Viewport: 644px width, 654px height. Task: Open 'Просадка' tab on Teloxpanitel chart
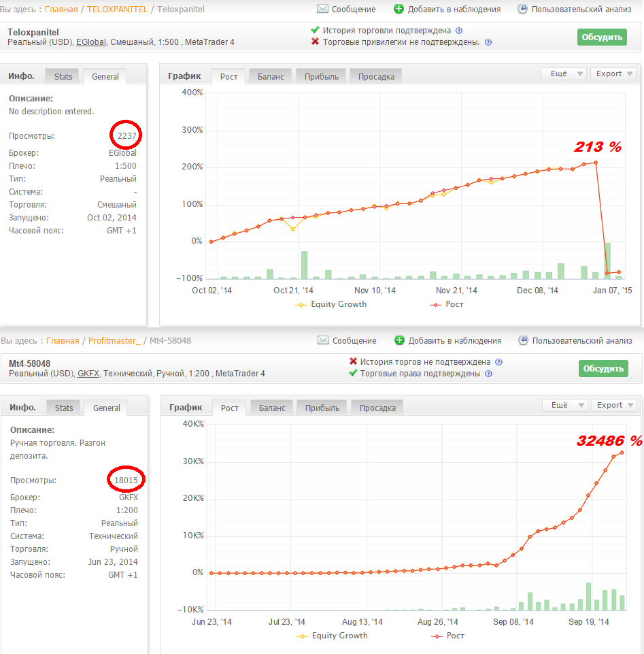point(376,76)
